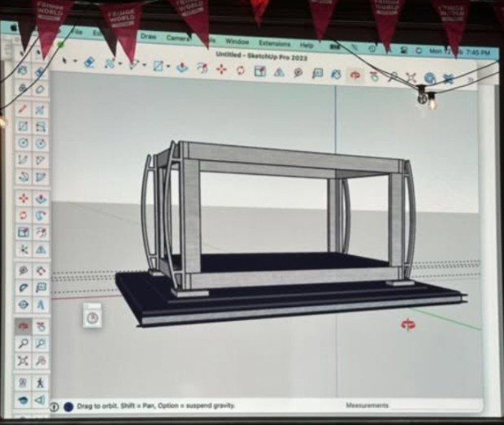Select the Paint Bucket in top toolbar

tap(336, 75)
